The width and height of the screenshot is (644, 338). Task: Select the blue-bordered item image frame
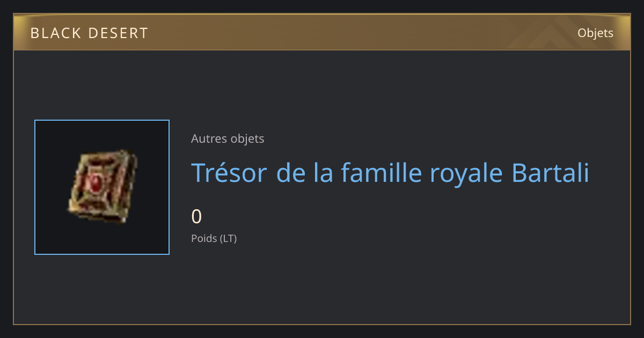point(102,187)
